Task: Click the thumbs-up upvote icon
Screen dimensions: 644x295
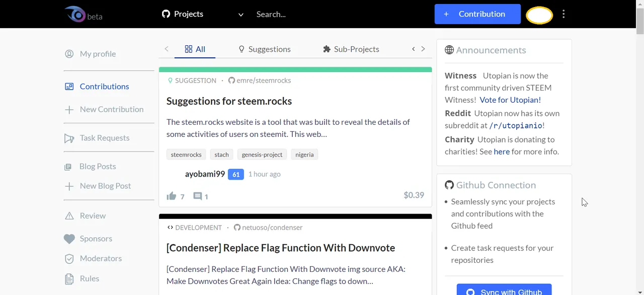Action: tap(172, 196)
